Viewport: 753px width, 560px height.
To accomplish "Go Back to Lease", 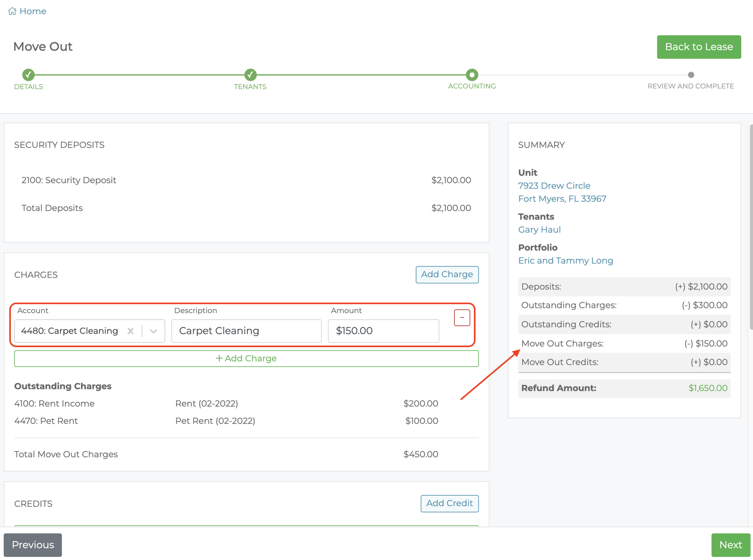I will point(698,47).
